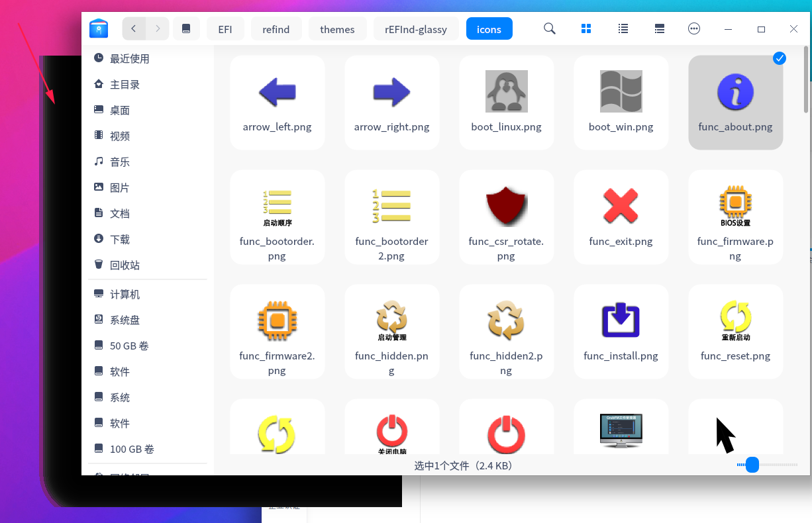The image size is (812, 523).
Task: Click the disk root breadcrumb icon
Action: [x=186, y=28]
